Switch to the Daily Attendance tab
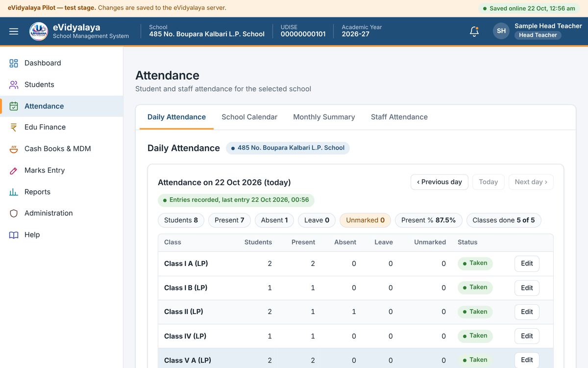 (x=176, y=117)
